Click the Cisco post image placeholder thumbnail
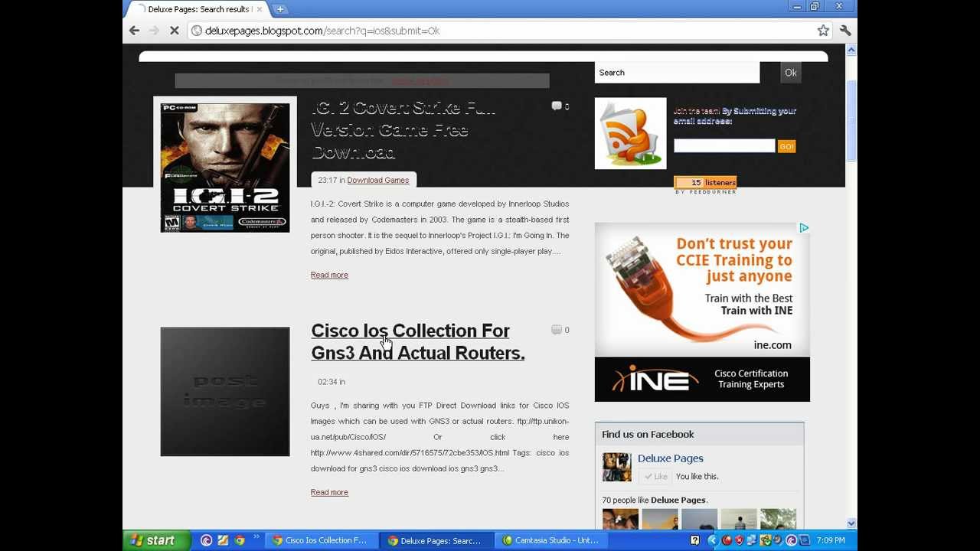Screen dimensions: 980x551 tap(225, 392)
